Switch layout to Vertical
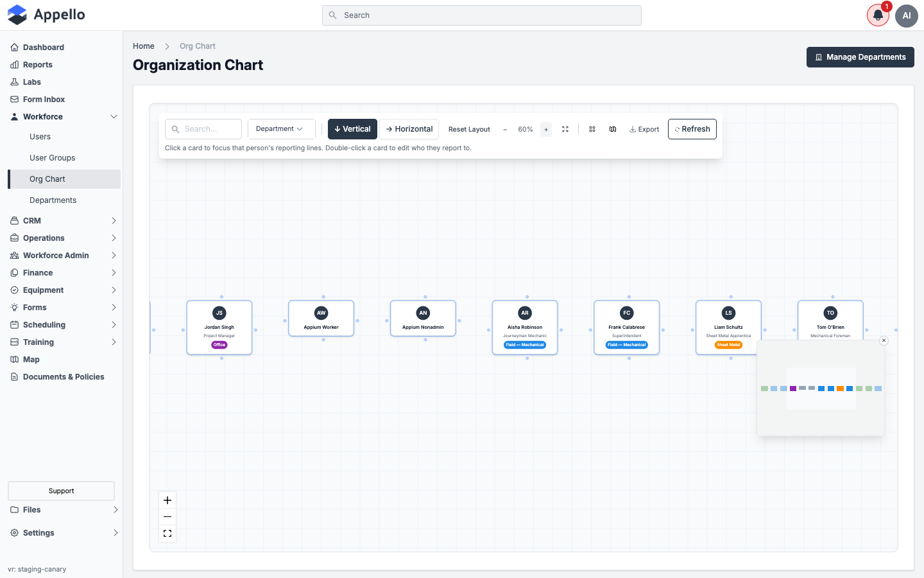This screenshot has width=924, height=578. coord(352,129)
